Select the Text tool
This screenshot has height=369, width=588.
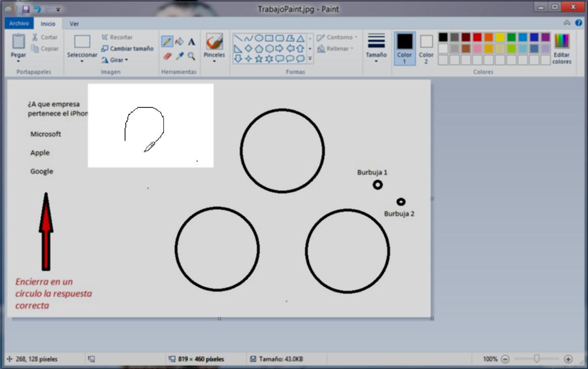pyautogui.click(x=191, y=42)
